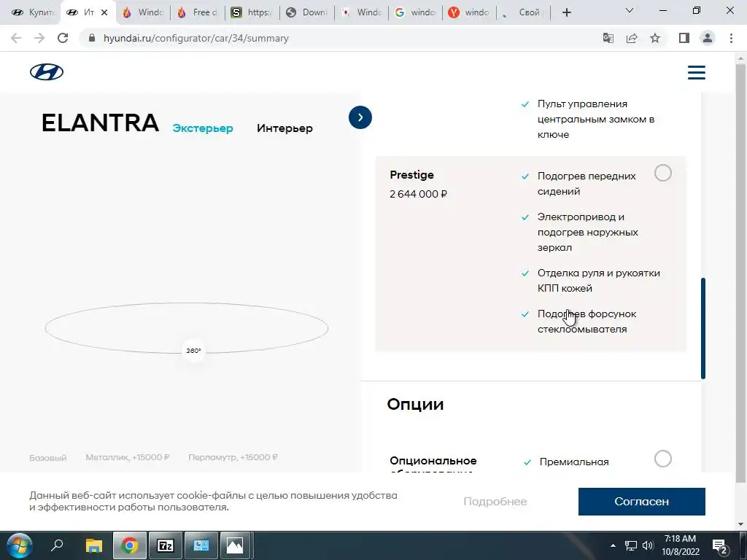Click the ELANTRA model title

(100, 122)
